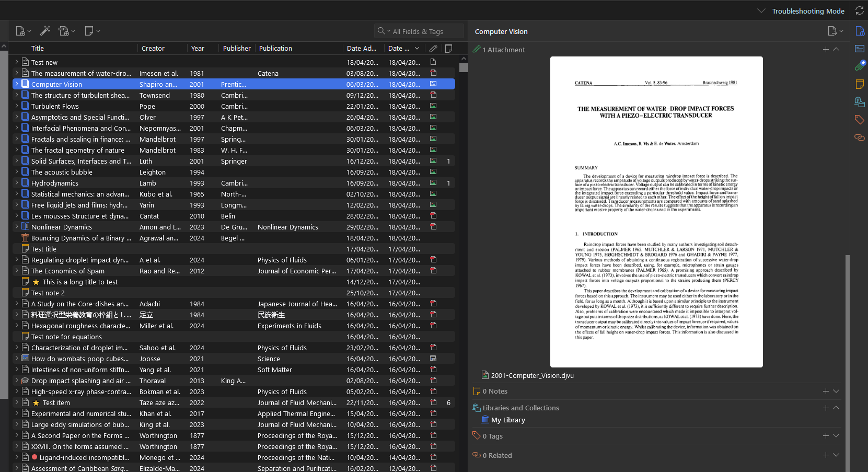Sort items by the Publication column
Viewport: 868px width, 472px height.
(299, 48)
